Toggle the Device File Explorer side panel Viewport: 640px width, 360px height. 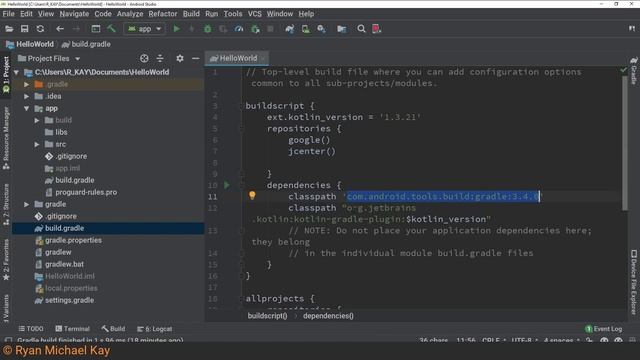pyautogui.click(x=633, y=282)
